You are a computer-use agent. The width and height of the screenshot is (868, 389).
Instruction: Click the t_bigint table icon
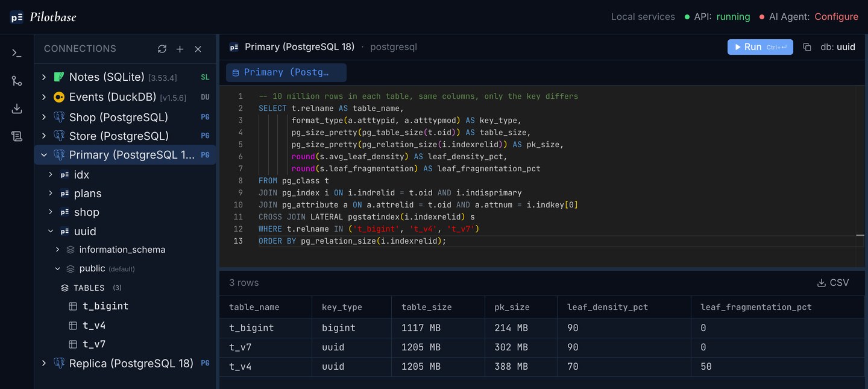coord(73,306)
